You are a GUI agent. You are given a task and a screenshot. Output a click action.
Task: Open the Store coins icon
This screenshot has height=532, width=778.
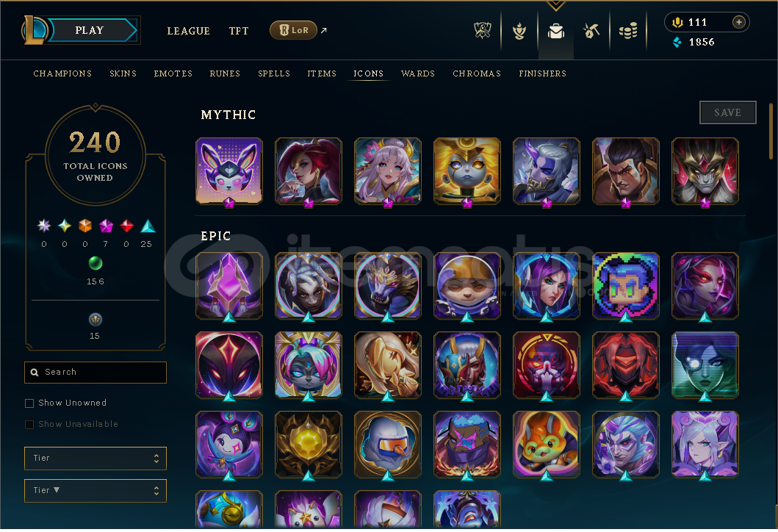click(x=627, y=32)
